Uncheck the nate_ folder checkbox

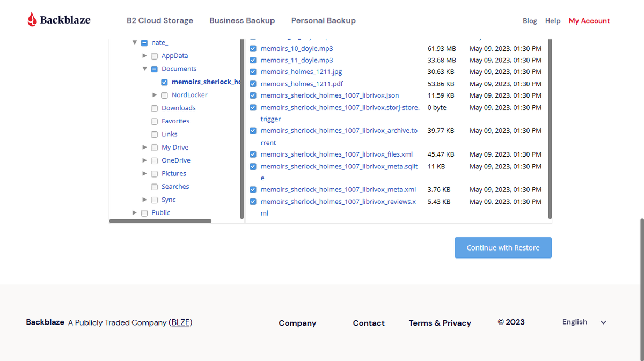[144, 42]
